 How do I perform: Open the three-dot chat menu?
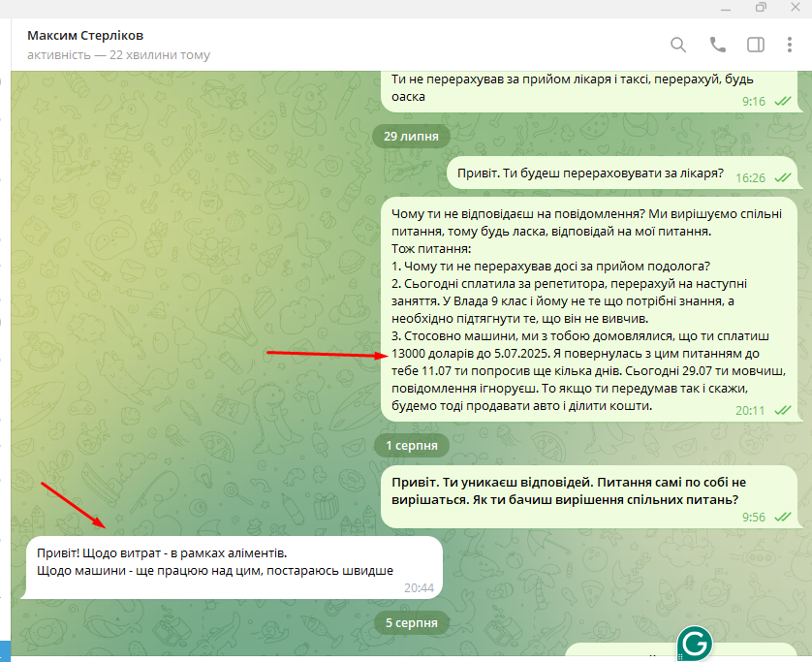tap(789, 45)
